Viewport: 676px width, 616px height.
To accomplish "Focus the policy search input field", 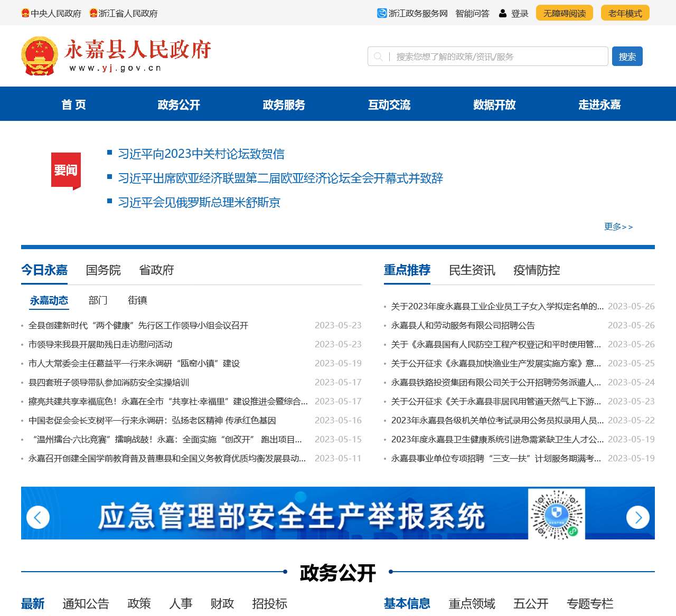I will [496, 56].
